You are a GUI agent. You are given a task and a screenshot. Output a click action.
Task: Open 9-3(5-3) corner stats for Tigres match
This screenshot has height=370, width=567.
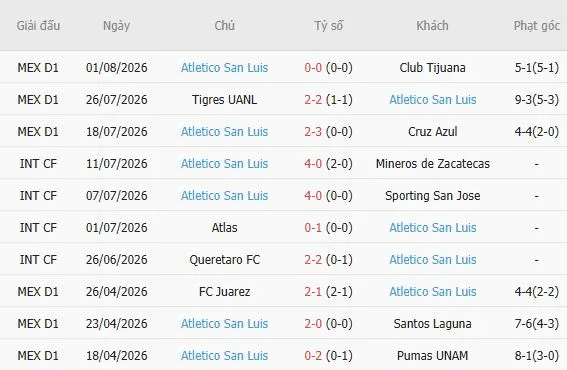[x=537, y=99]
